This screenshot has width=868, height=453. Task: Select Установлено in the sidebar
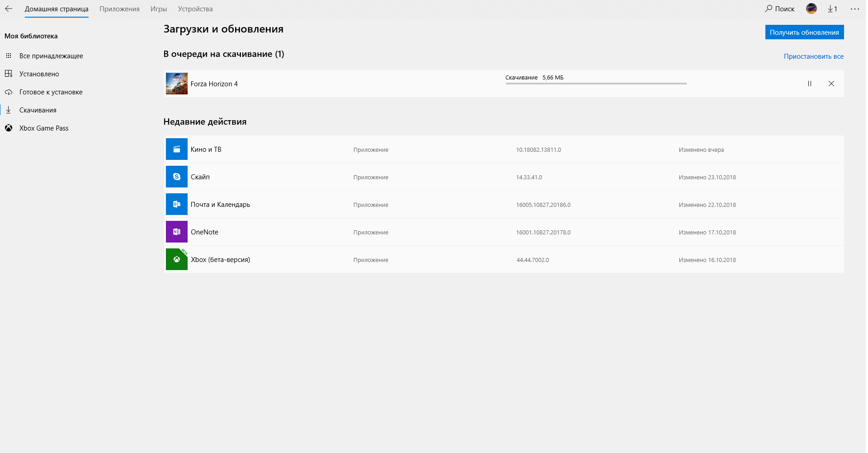[39, 74]
